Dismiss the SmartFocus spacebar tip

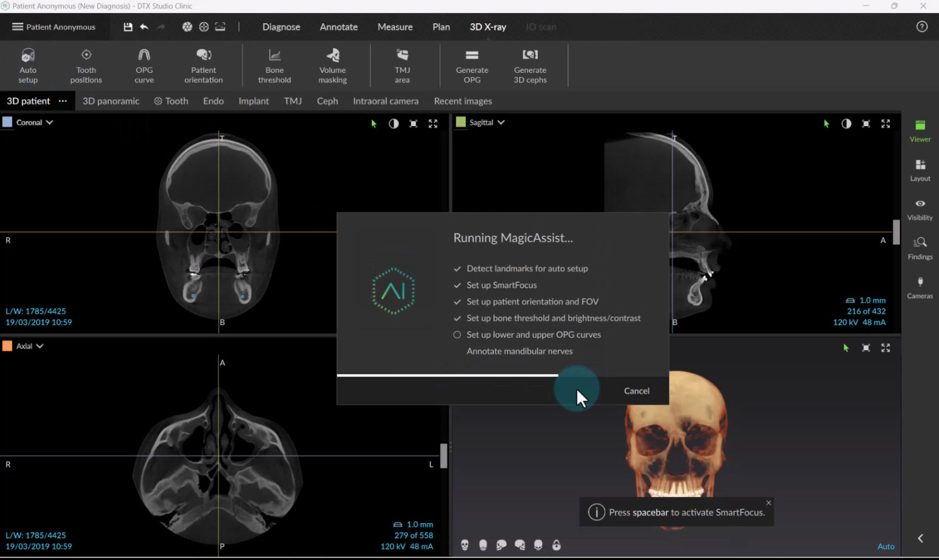(768, 503)
